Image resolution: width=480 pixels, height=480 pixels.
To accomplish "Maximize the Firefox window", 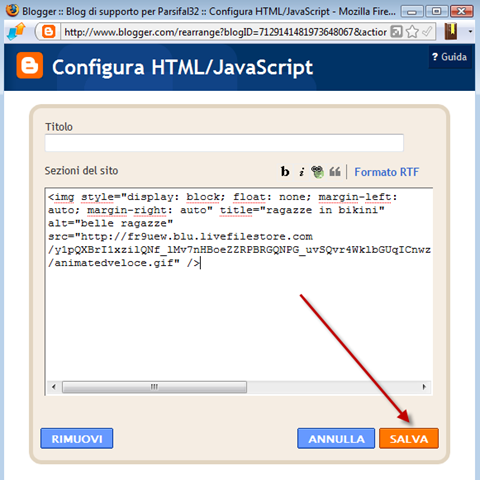I will tap(436, 12).
